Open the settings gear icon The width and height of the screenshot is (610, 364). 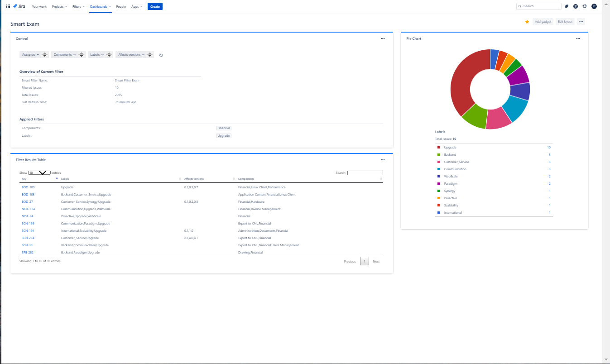click(x=585, y=6)
